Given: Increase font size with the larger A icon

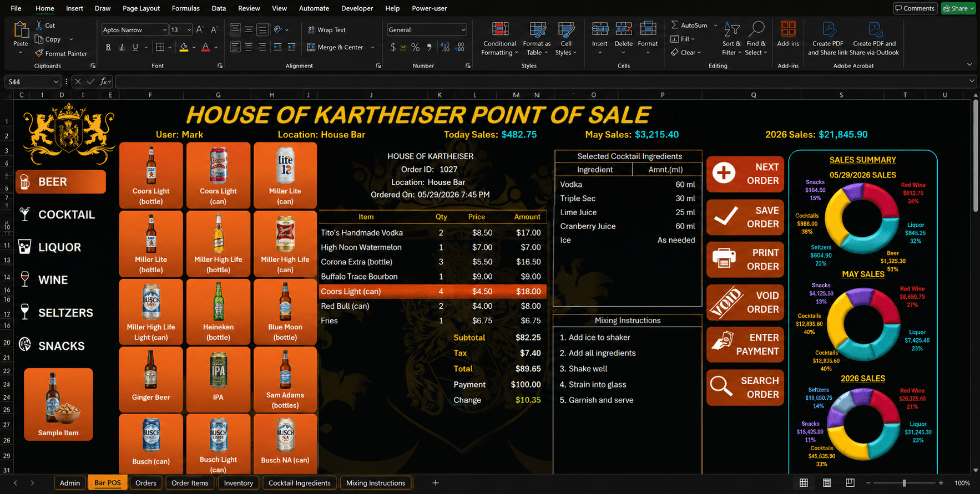Looking at the screenshot, I should [x=200, y=30].
